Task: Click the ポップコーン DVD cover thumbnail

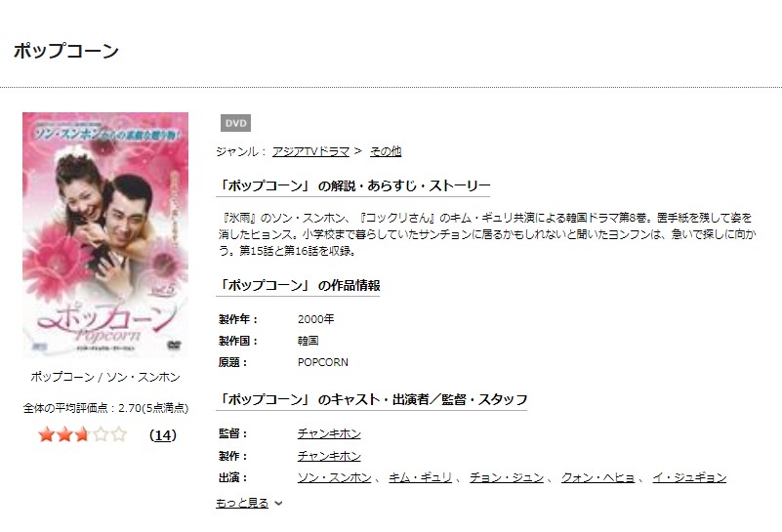Action: click(105, 234)
